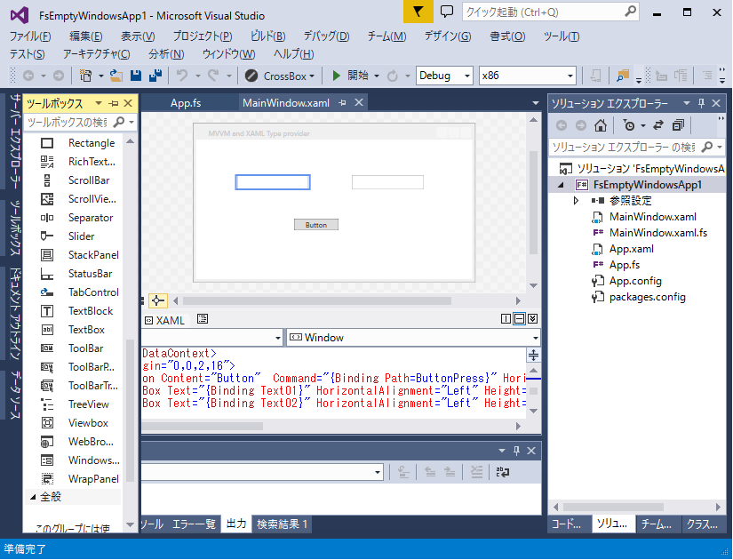Select the StackPanel control in the toolbox
The width and height of the screenshot is (733, 560).
(93, 255)
